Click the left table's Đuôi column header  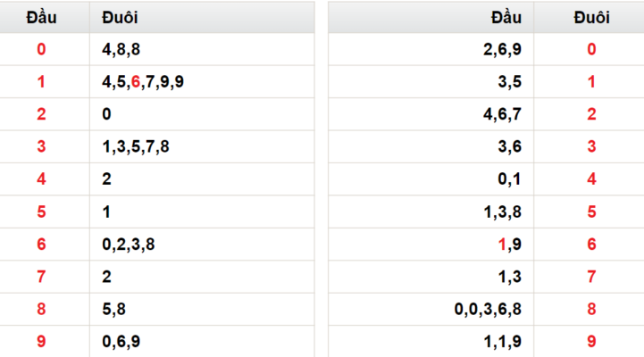(x=202, y=17)
